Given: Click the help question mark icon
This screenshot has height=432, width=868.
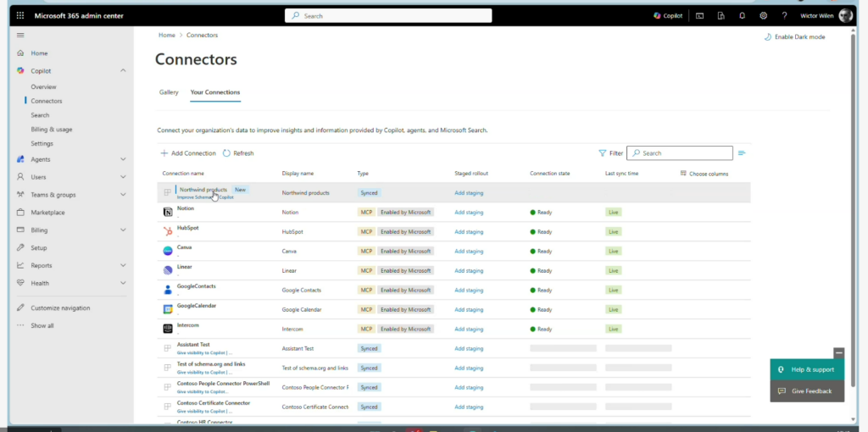Looking at the screenshot, I should tap(784, 15).
